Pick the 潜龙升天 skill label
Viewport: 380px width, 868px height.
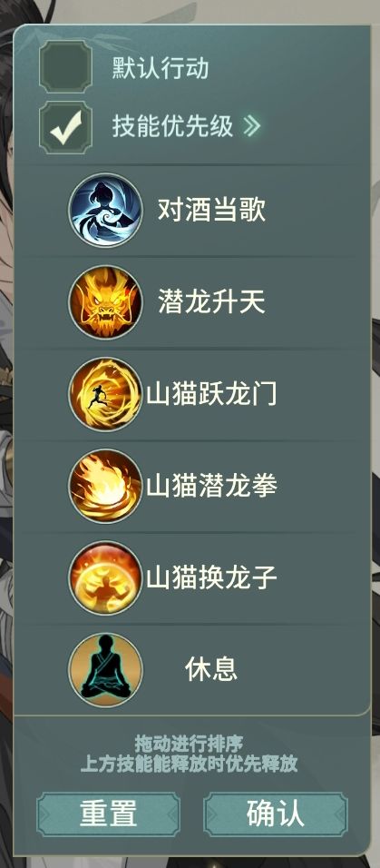[212, 302]
